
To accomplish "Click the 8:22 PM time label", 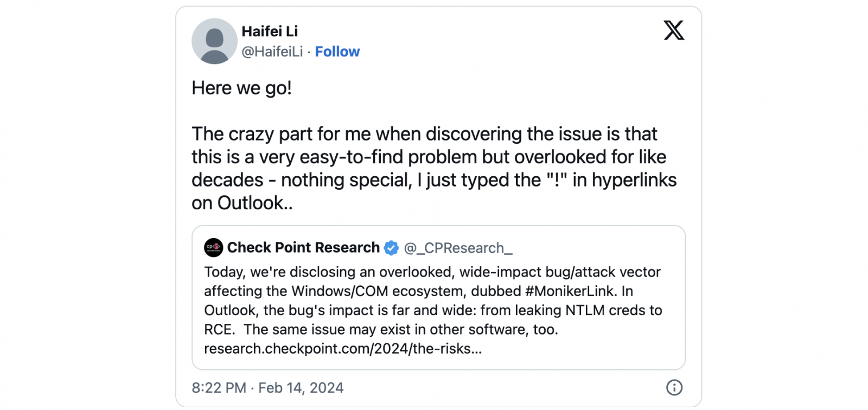I will (219, 388).
